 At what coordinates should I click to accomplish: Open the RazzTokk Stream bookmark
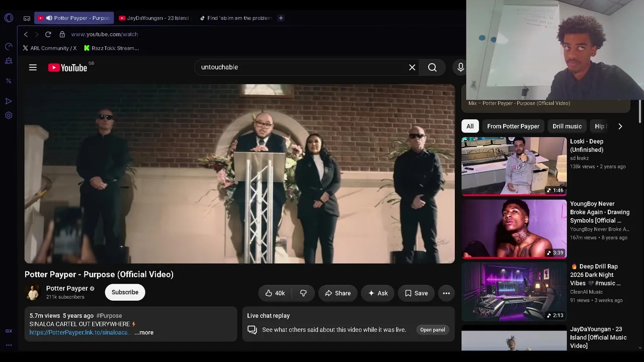111,48
